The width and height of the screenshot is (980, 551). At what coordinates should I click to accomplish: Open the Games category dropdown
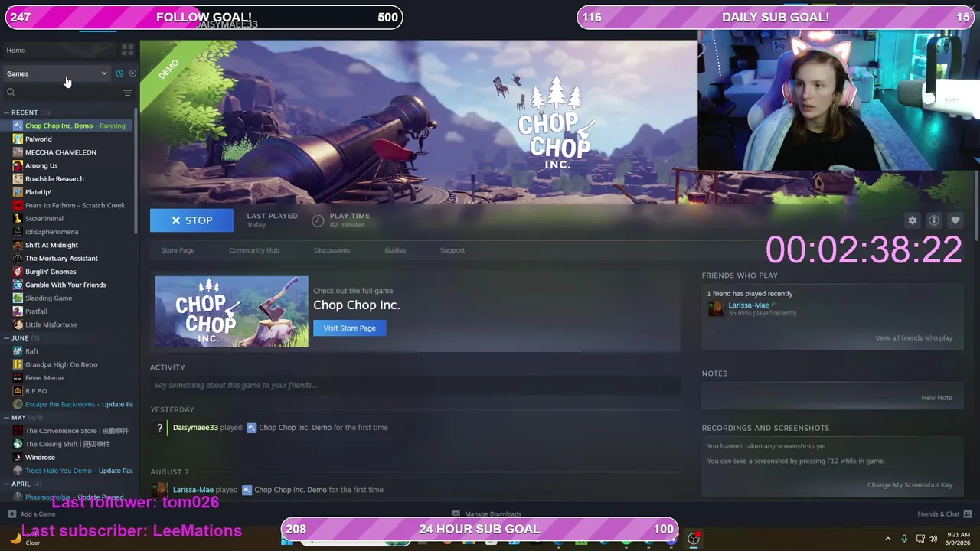point(57,73)
